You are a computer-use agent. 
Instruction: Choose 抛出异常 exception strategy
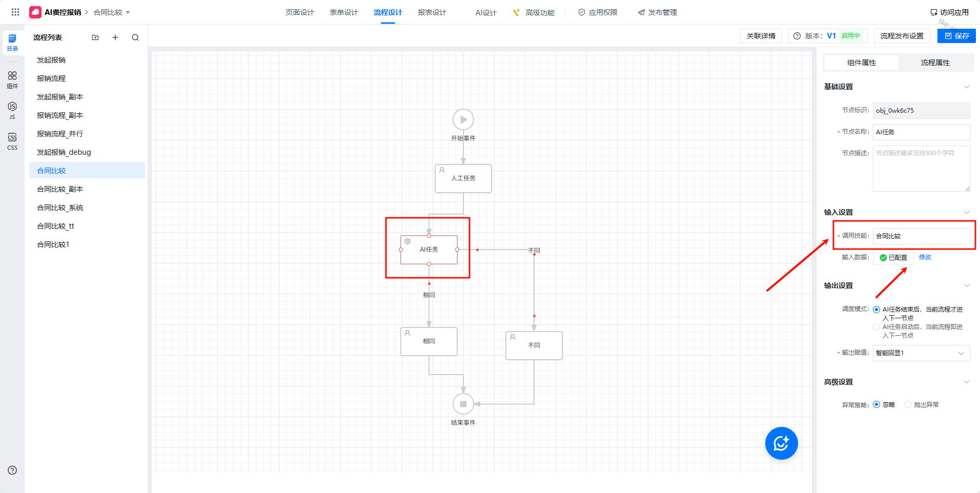[908, 405]
